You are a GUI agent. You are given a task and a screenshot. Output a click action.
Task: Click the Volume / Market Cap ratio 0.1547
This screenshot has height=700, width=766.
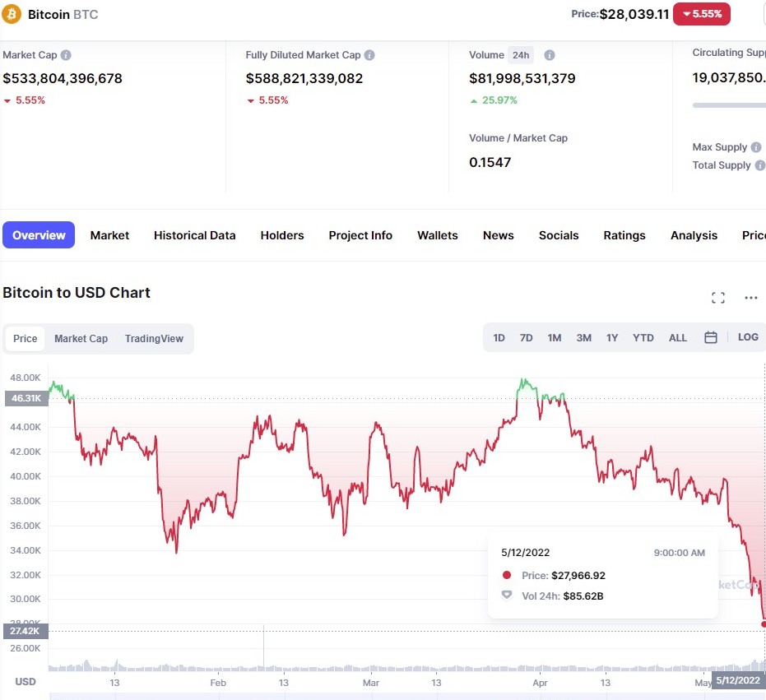tap(490, 162)
